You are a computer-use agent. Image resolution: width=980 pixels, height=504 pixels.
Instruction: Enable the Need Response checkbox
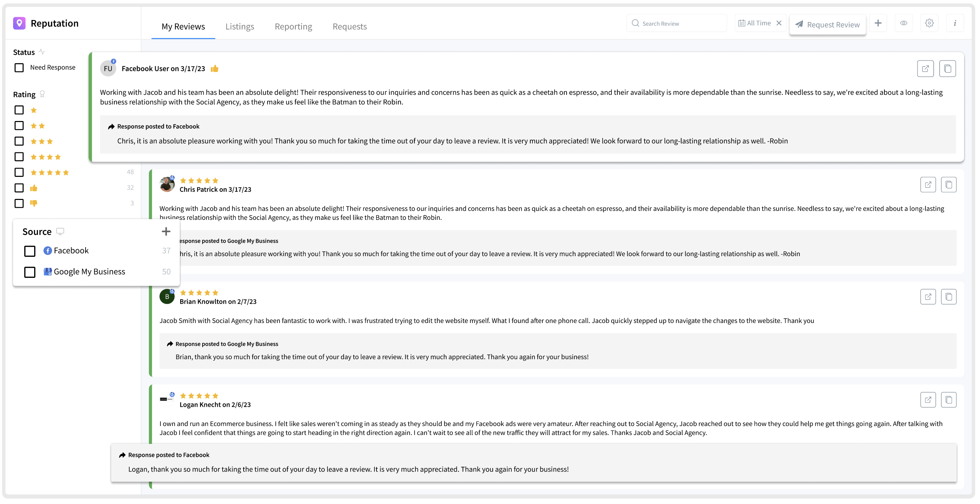point(19,68)
